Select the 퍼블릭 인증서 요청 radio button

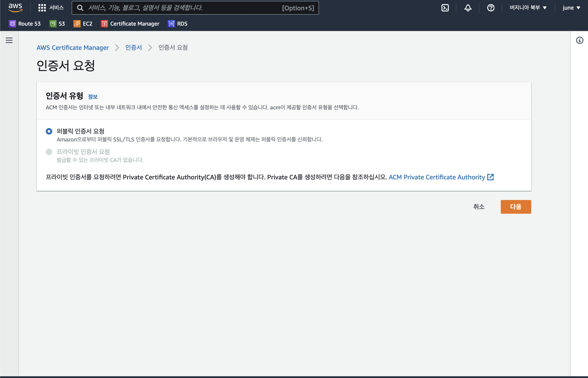[49, 131]
